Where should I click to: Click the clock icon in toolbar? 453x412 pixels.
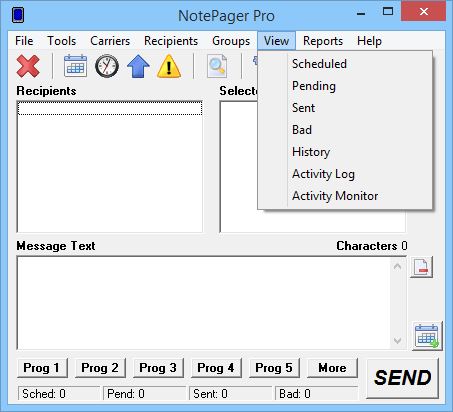coord(107,66)
